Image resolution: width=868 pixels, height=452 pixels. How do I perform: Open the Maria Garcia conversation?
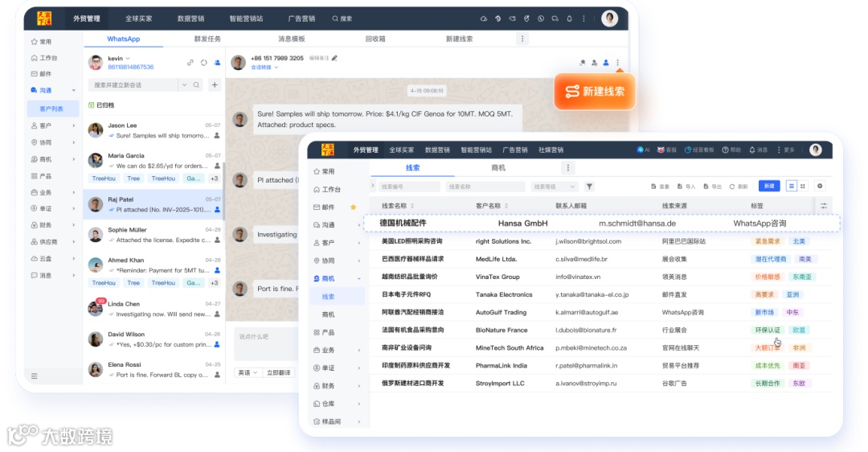[x=154, y=166]
